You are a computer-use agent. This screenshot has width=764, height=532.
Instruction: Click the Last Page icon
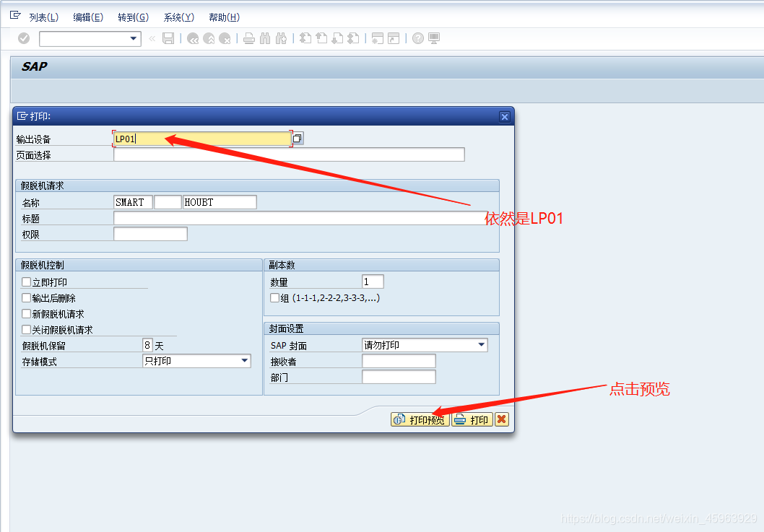tap(353, 38)
